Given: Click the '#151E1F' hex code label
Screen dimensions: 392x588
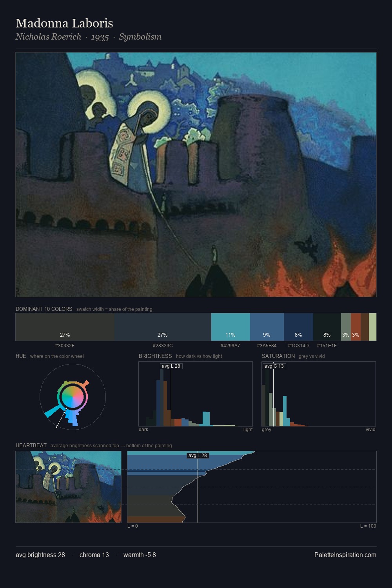Looking at the screenshot, I should pyautogui.click(x=327, y=346).
